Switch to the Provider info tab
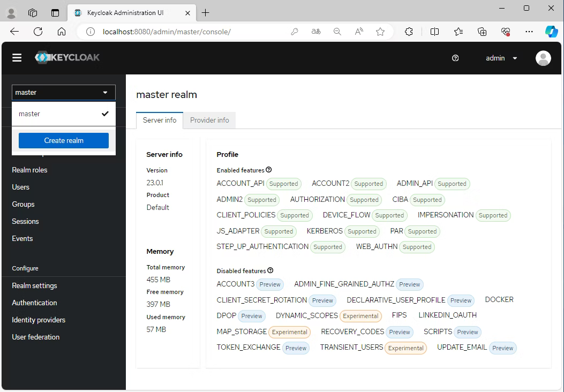This screenshot has height=392, width=564. 209,120
